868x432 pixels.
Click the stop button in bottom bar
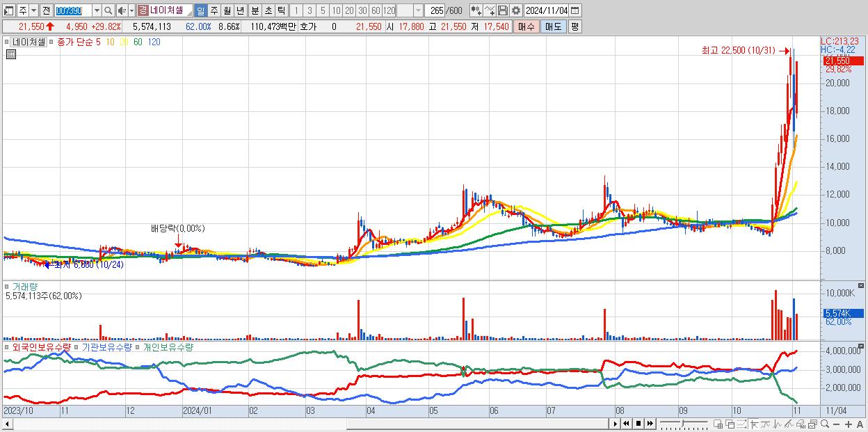pos(638,424)
